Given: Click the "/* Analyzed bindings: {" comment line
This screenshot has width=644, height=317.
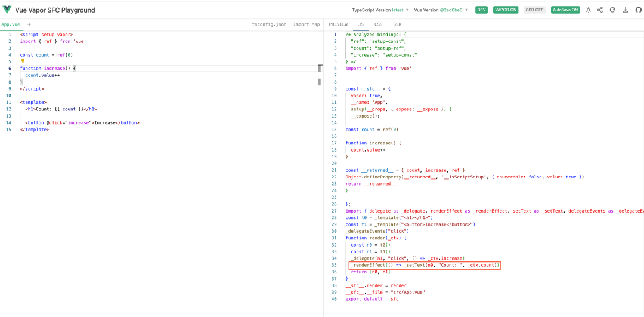Looking at the screenshot, I should point(376,35).
